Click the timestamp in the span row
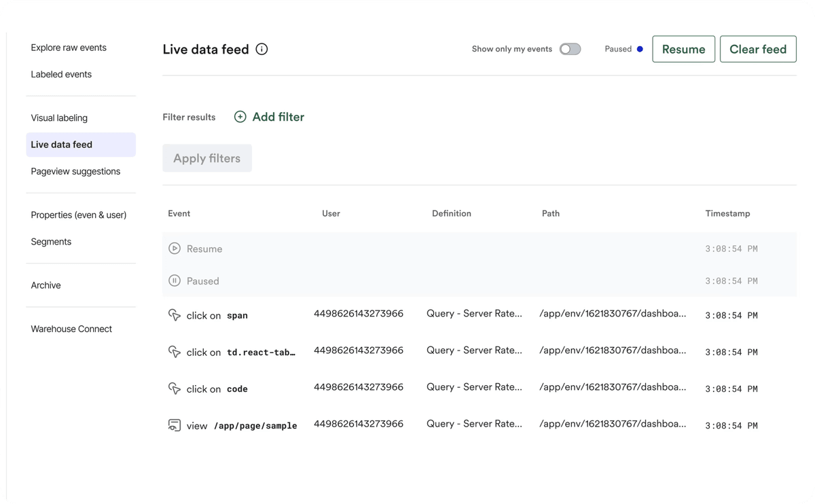 pyautogui.click(x=731, y=315)
